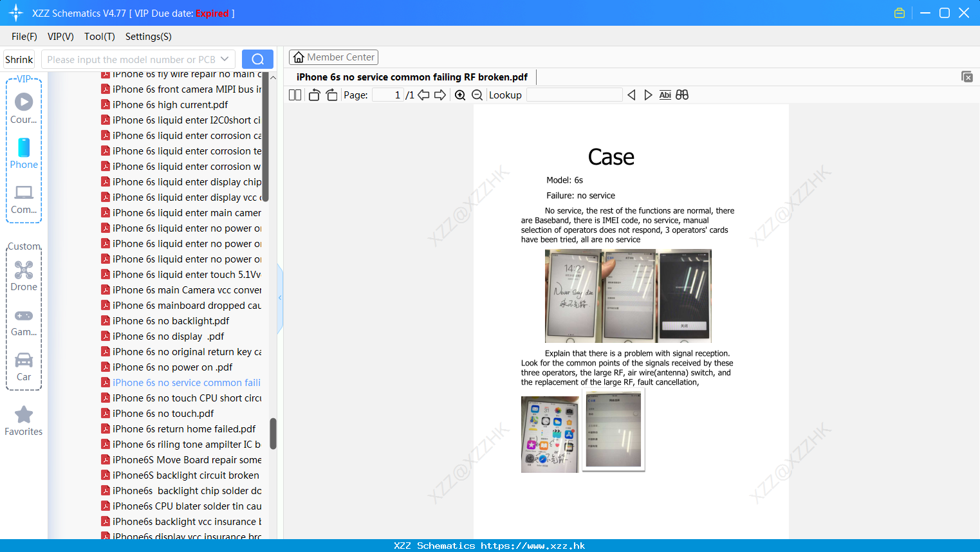The image size is (980, 552).
Task: Open 'iPhone 6s liquid enter display vcc' file
Action: coord(181,198)
